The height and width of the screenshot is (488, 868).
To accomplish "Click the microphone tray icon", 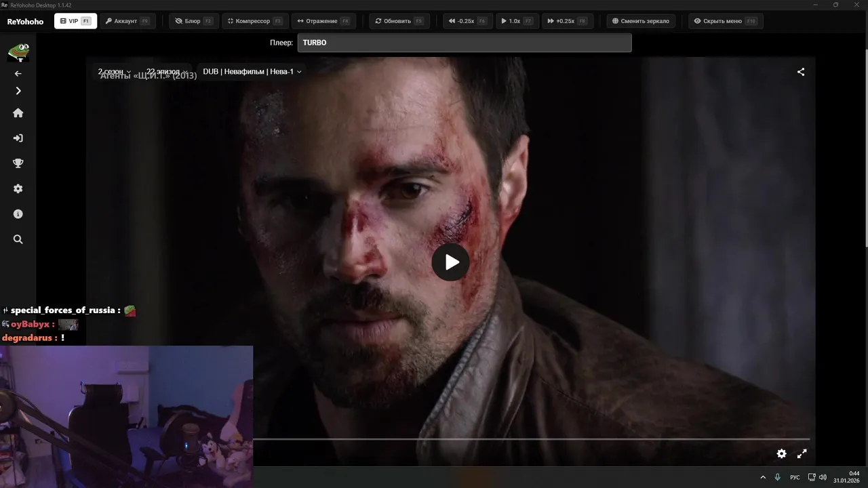I will click(778, 477).
